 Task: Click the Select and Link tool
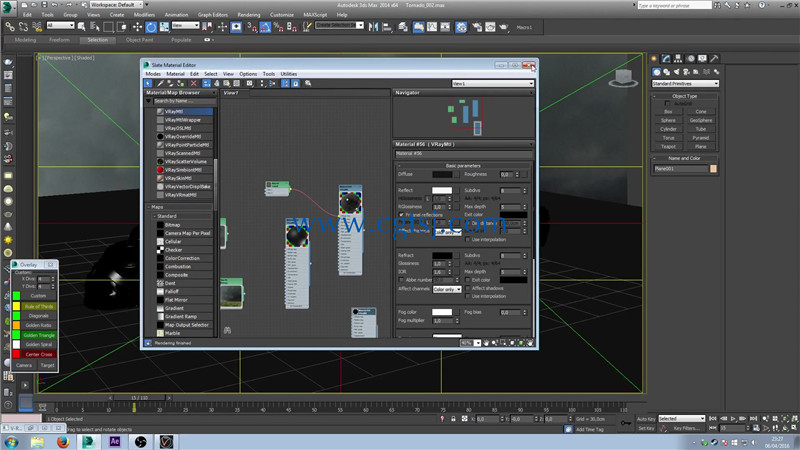click(x=10, y=27)
